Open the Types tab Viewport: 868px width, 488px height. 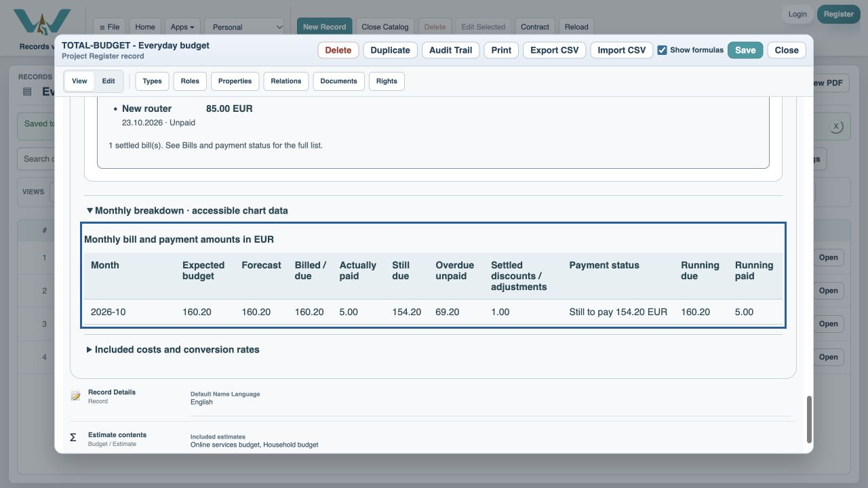point(152,81)
